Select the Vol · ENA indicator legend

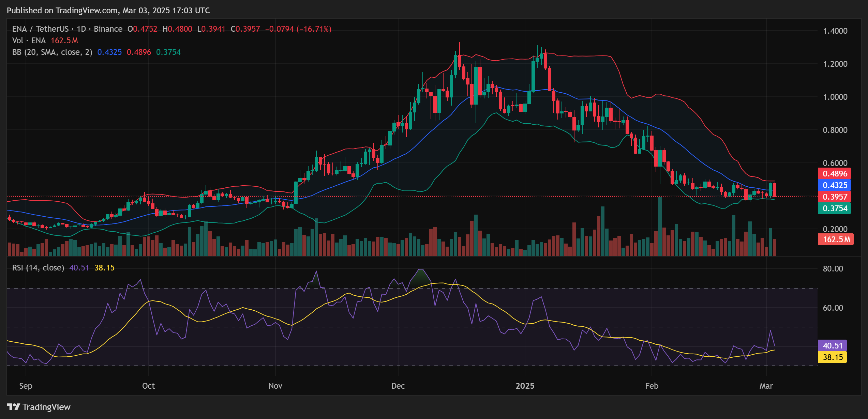click(29, 41)
